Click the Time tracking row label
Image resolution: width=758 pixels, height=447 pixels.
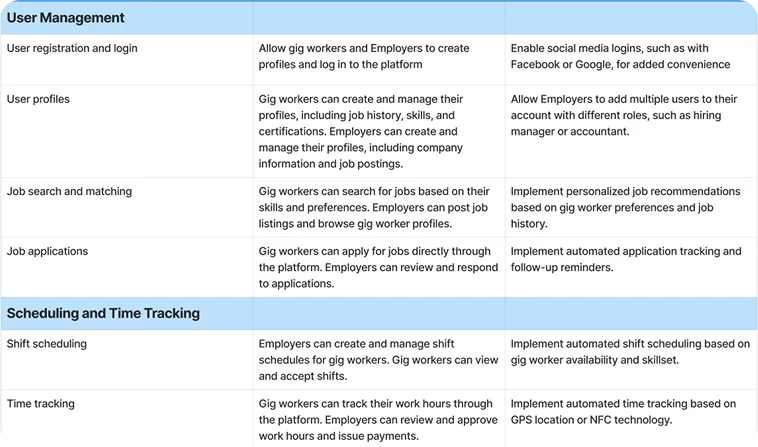click(x=41, y=404)
